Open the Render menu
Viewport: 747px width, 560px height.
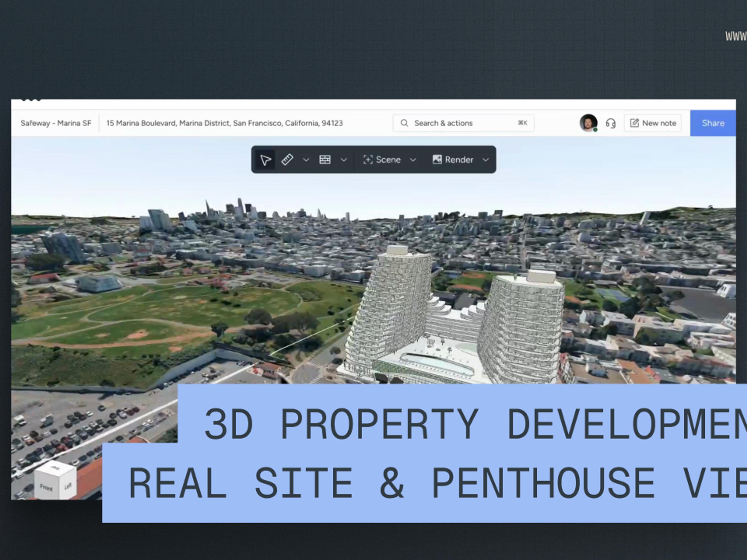[x=453, y=160]
